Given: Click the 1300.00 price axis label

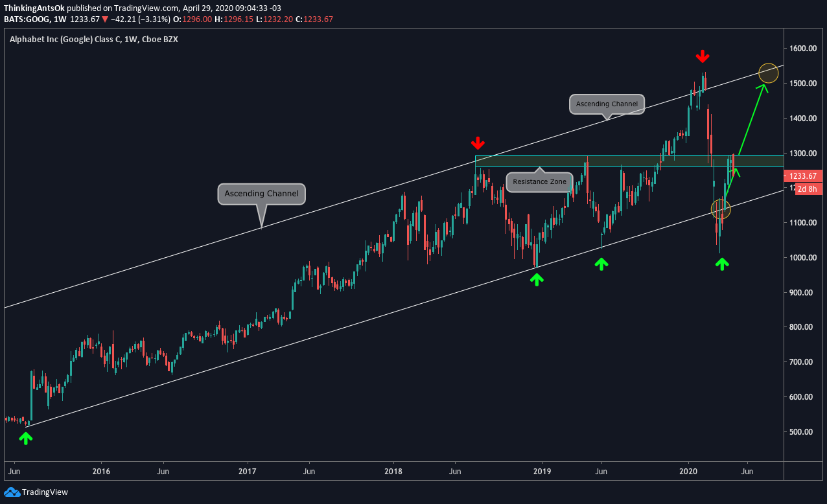Looking at the screenshot, I should click(x=802, y=154).
